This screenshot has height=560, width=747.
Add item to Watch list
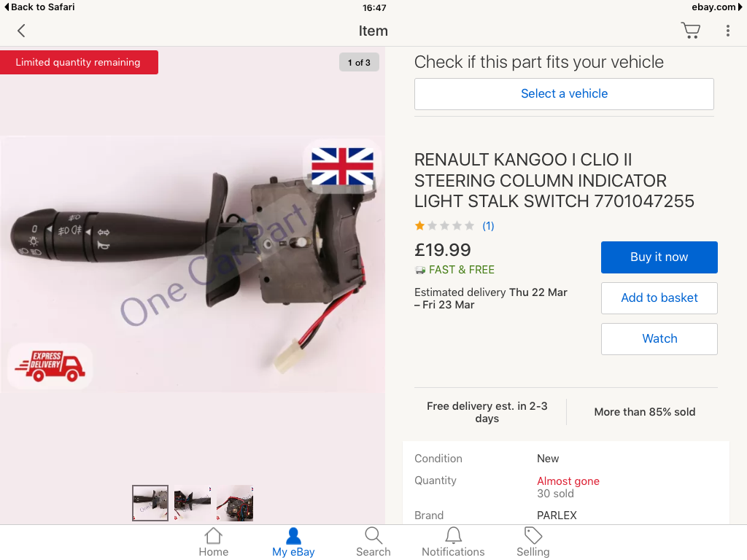click(659, 338)
